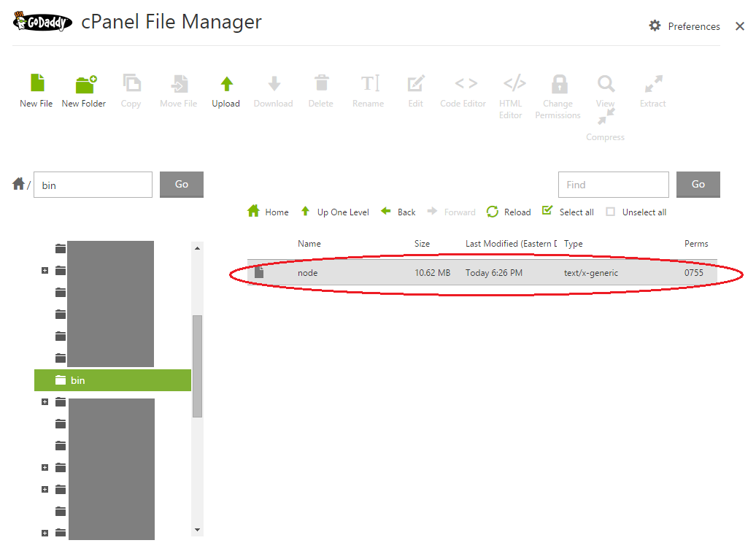
Task: Click inside the Find input field
Action: coord(613,185)
